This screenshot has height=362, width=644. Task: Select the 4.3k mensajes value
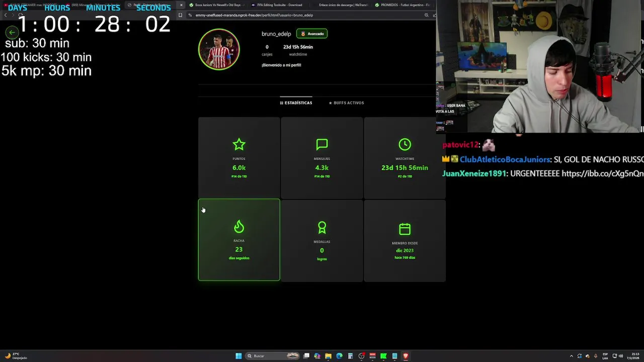pyautogui.click(x=322, y=167)
